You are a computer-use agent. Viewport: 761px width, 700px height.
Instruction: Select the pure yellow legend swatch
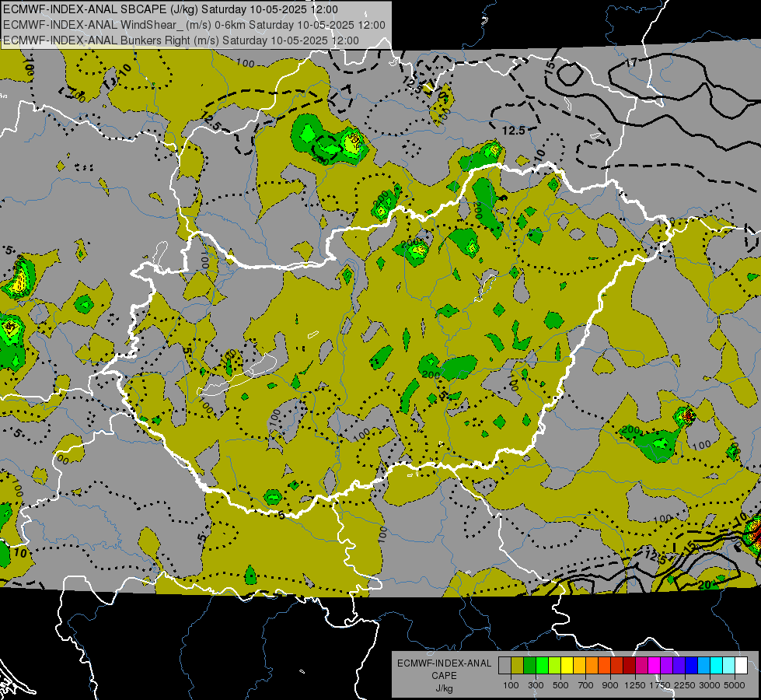click(x=567, y=665)
